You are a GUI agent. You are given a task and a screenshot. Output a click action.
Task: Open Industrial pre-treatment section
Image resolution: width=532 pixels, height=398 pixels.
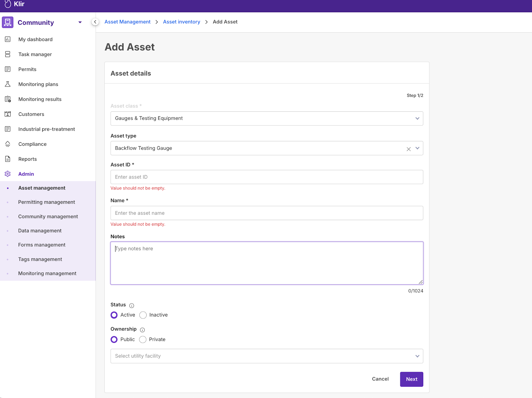(47, 129)
